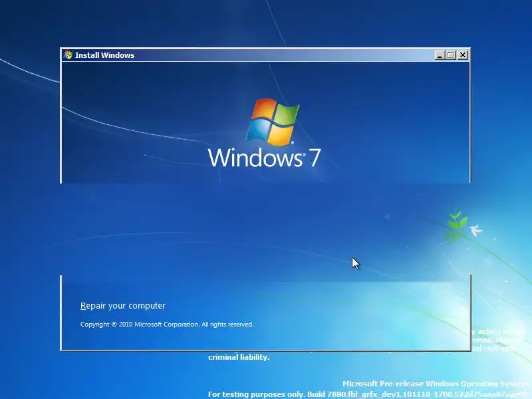Image resolution: width=532 pixels, height=399 pixels.
Task: Click the Install Windows title bar icon
Action: pyautogui.click(x=68, y=55)
